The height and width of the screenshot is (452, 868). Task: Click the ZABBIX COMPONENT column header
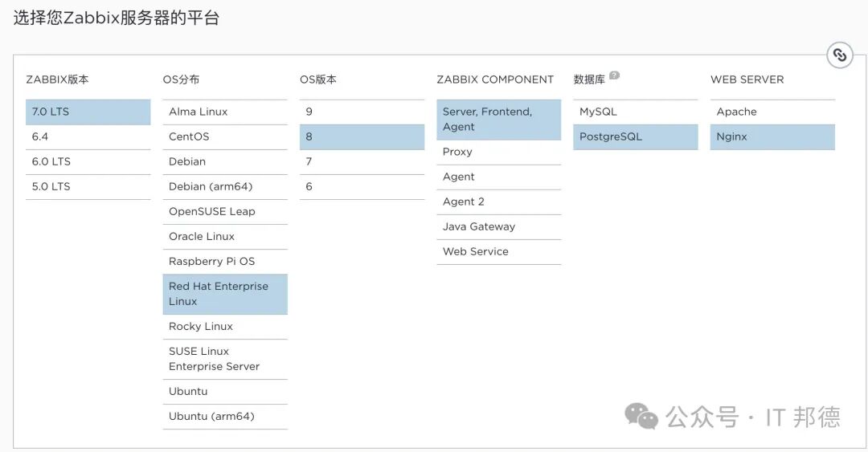[x=495, y=79]
